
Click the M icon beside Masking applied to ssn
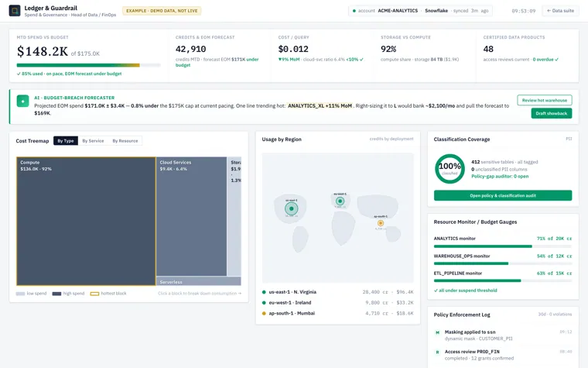437,332
